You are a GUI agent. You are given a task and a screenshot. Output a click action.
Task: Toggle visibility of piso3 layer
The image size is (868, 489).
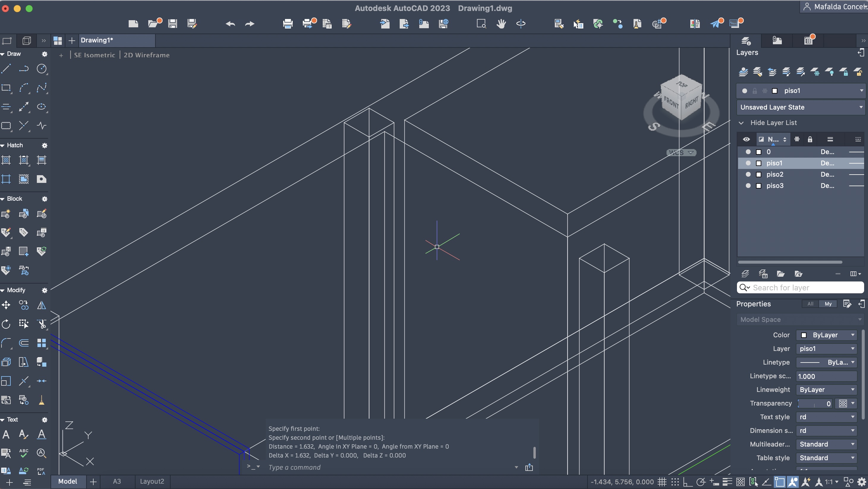pos(748,186)
